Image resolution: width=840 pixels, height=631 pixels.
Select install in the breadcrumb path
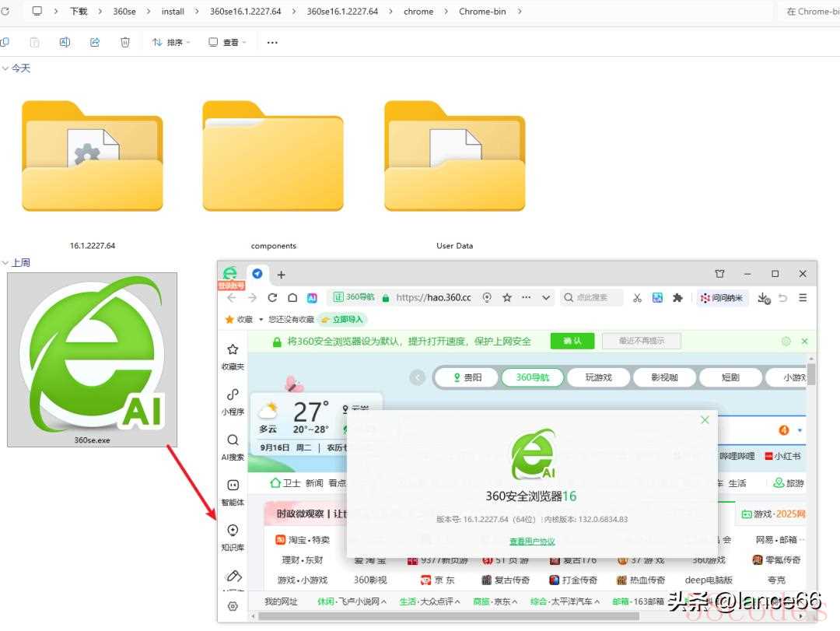(173, 11)
